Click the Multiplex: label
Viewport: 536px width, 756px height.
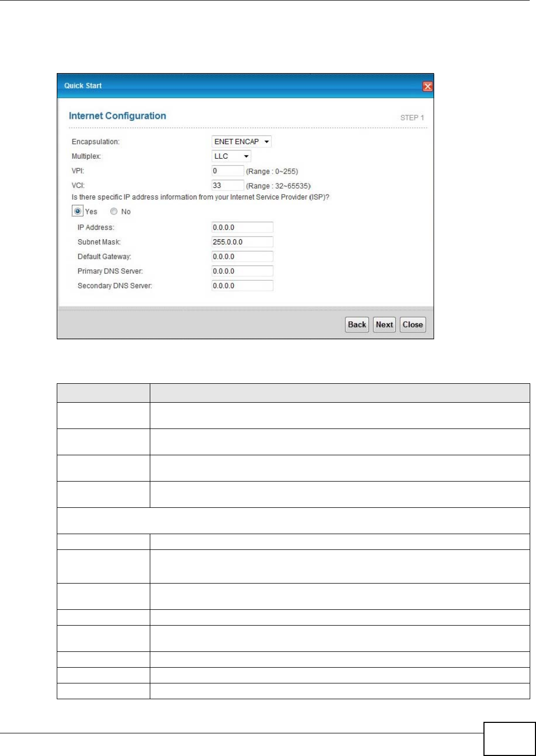[86, 156]
